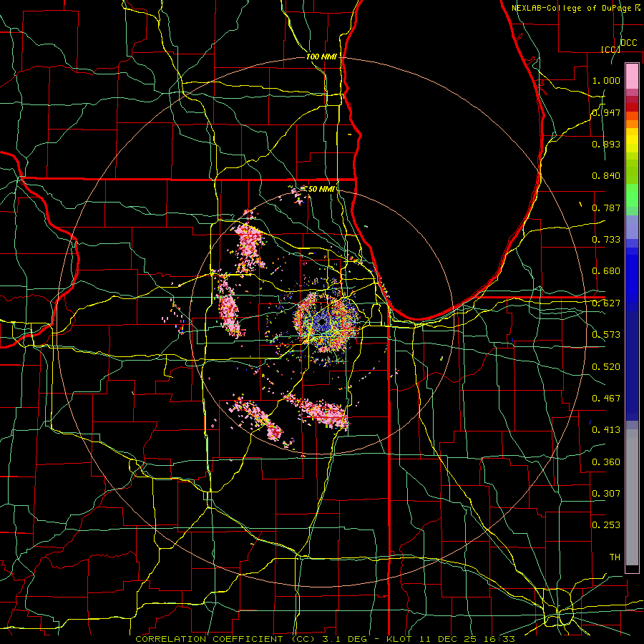The width and height of the screenshot is (644, 644).
Task: Click the 0.573 color scale value
Action: pyautogui.click(x=606, y=335)
